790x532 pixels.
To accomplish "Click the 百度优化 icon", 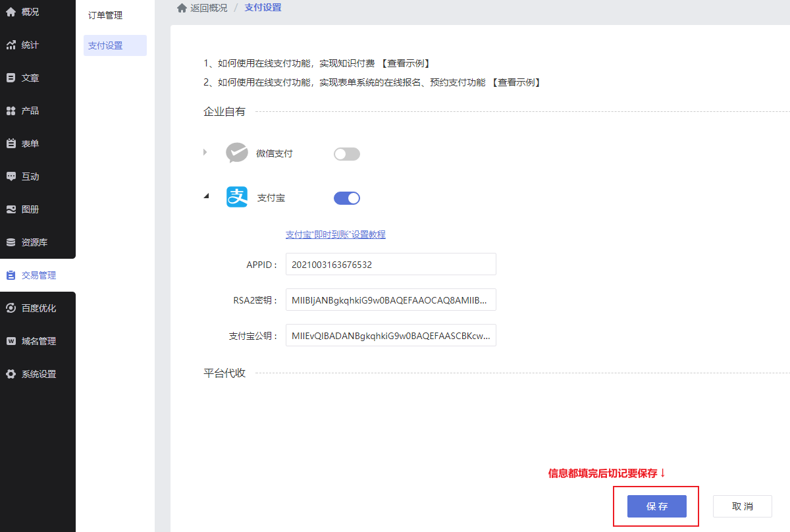I will tap(11, 308).
